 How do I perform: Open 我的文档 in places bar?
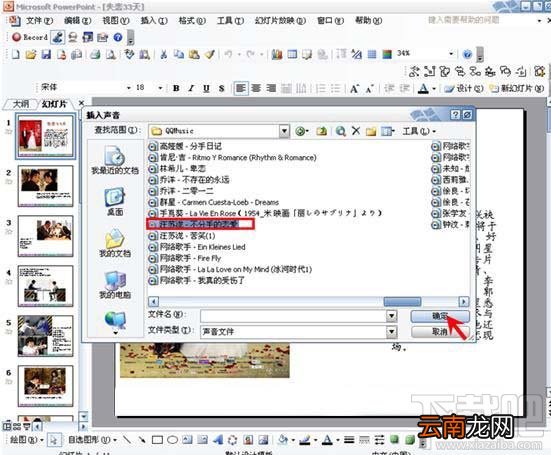coord(115,243)
